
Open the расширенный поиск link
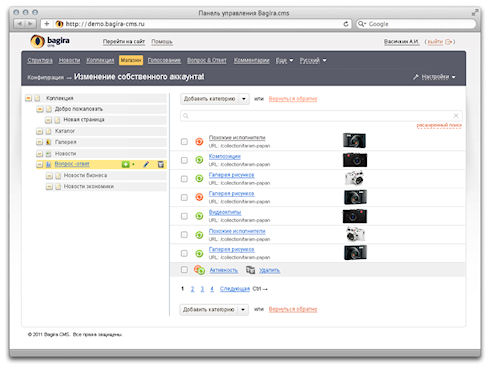coord(439,125)
